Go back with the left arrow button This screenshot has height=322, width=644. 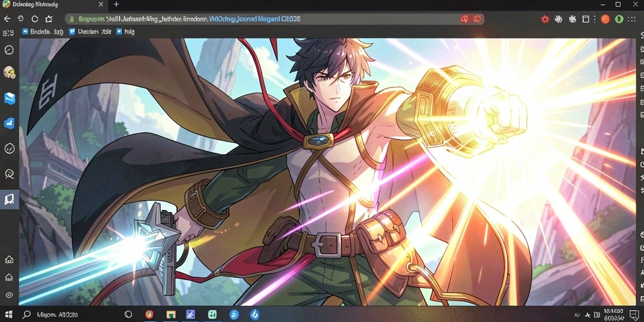(x=7, y=19)
